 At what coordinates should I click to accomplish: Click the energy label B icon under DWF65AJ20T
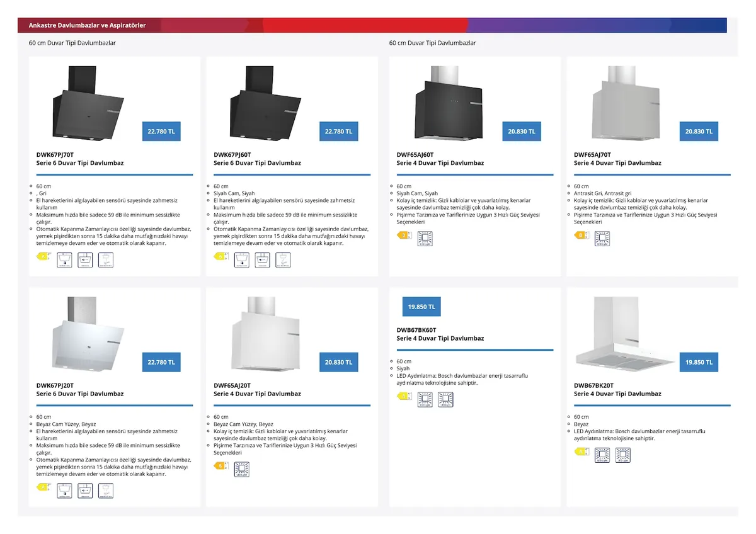[x=220, y=466]
